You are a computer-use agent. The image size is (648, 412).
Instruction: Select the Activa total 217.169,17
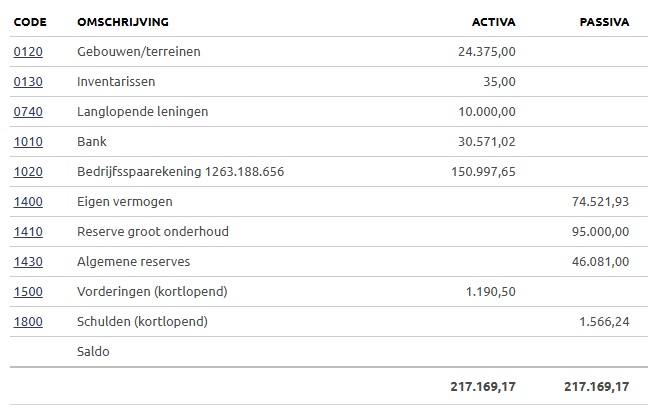[x=483, y=387]
